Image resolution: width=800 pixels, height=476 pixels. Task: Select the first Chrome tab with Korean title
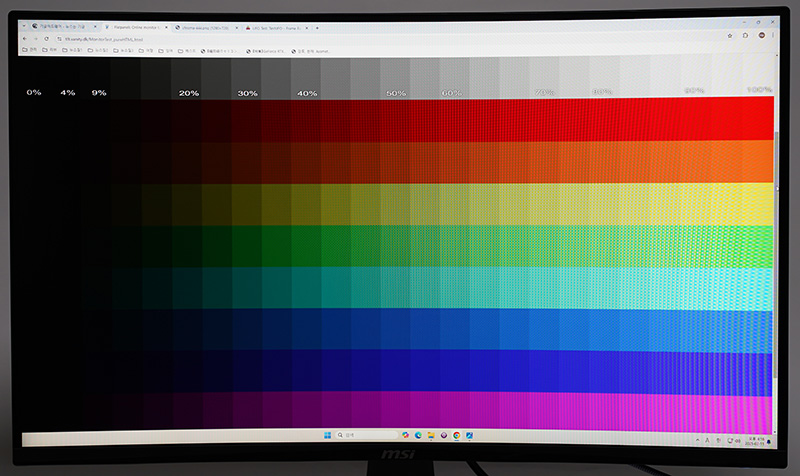(x=63, y=26)
